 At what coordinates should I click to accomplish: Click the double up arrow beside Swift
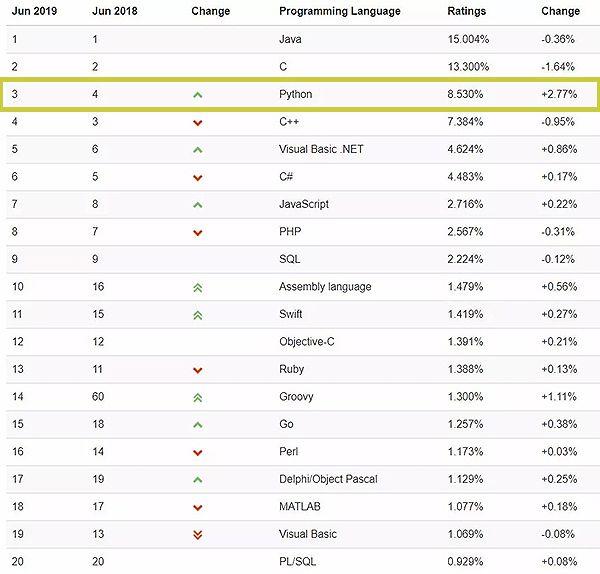(x=197, y=315)
